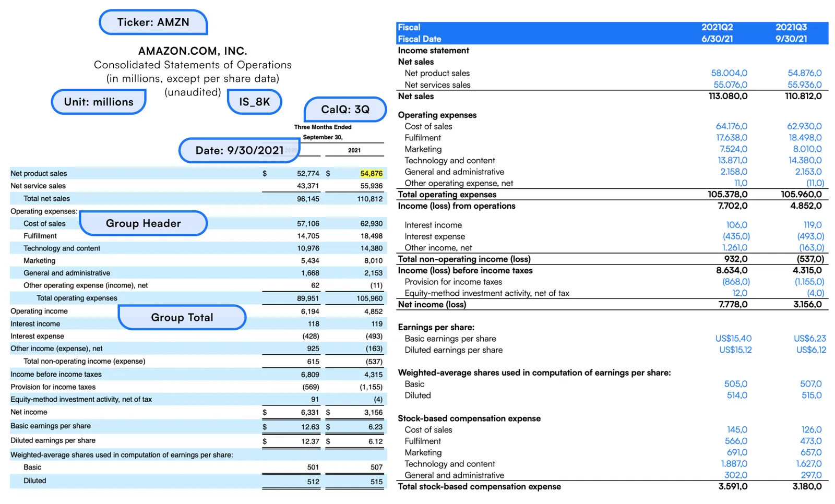The image size is (835, 504).
Task: Click the Income before income taxes label
Action: pyautogui.click(x=56, y=374)
